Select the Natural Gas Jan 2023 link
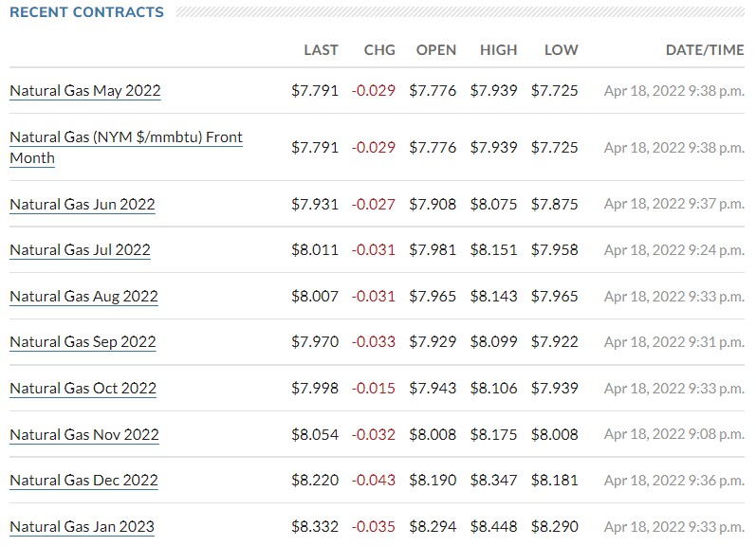The height and width of the screenshot is (546, 756). [x=82, y=527]
